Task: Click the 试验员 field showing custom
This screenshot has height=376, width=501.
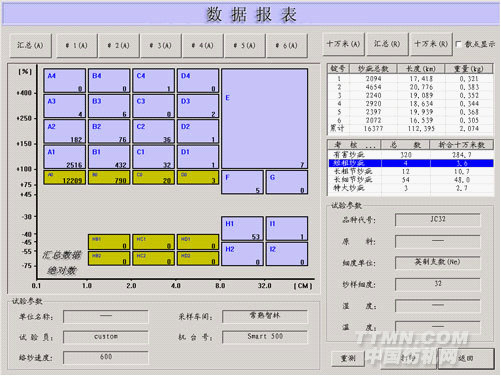Action: click(106, 337)
